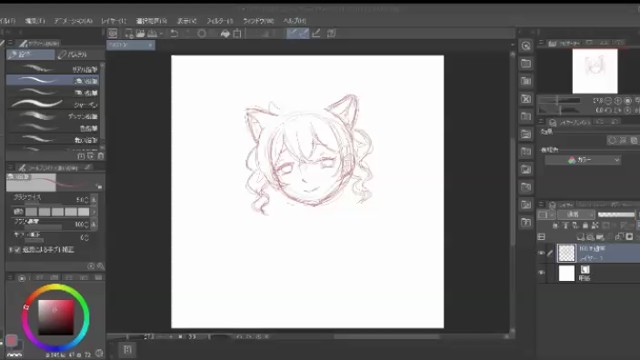
Task: Select the sub drawing color swatch
Action: [x=18, y=345]
